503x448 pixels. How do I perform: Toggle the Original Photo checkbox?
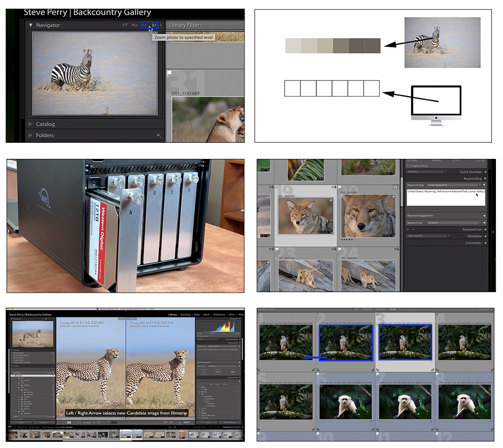[x=408, y=166]
